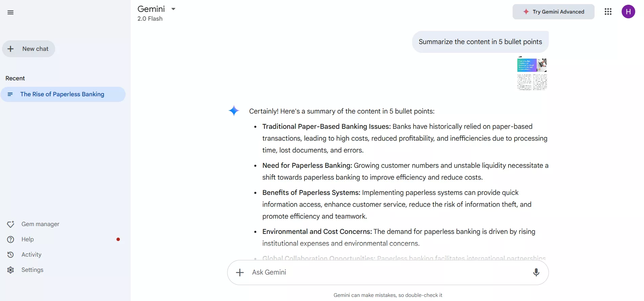Click the notification dot next to Help
Viewport: 644px width, 301px height.
tap(118, 239)
